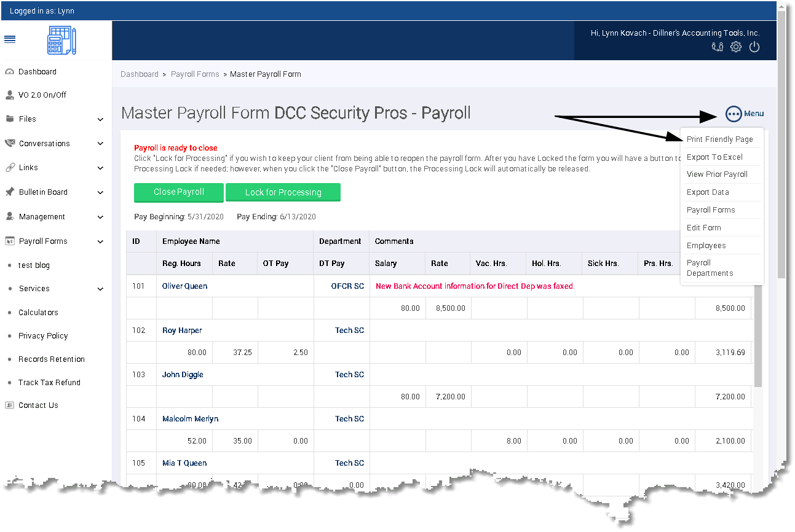Click the power logout icon

[x=754, y=47]
